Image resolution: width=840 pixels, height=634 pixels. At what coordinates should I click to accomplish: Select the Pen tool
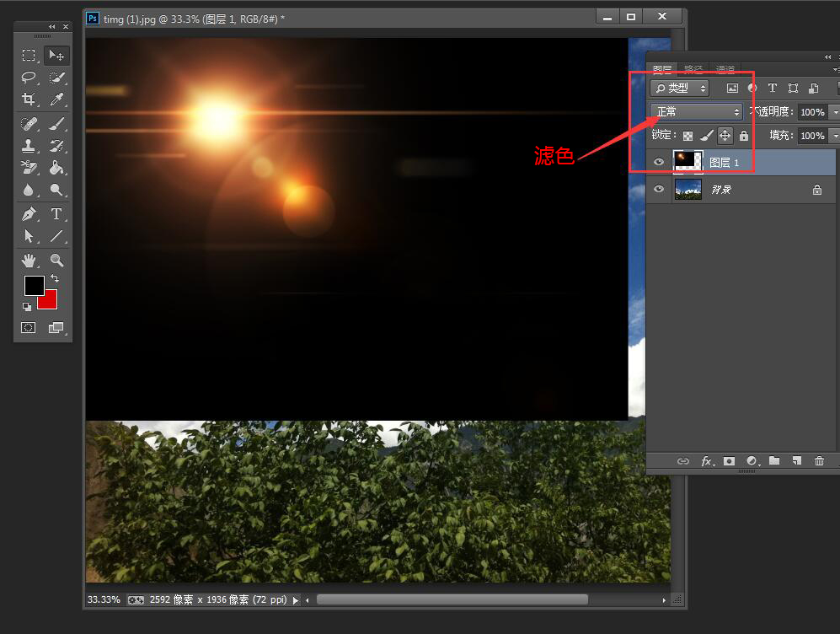pyautogui.click(x=29, y=214)
